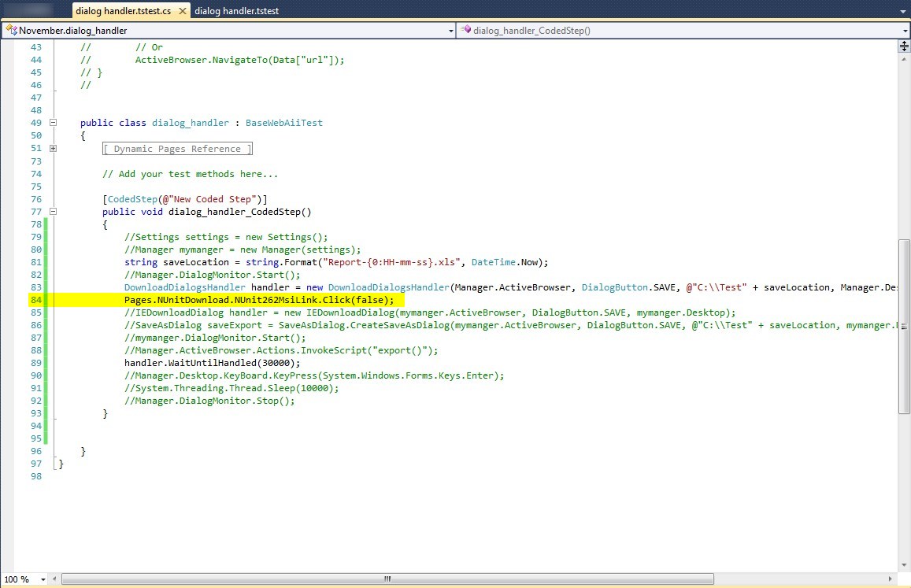Switch to dialog handler.tstest.cs tab
The height and width of the screenshot is (588, 911).
(x=123, y=11)
